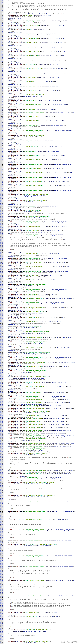This screenshot has height=644, width=80.
Task: Click the OP_READ_CONTACTS constant declaration line
Action: (x=36, y=38)
